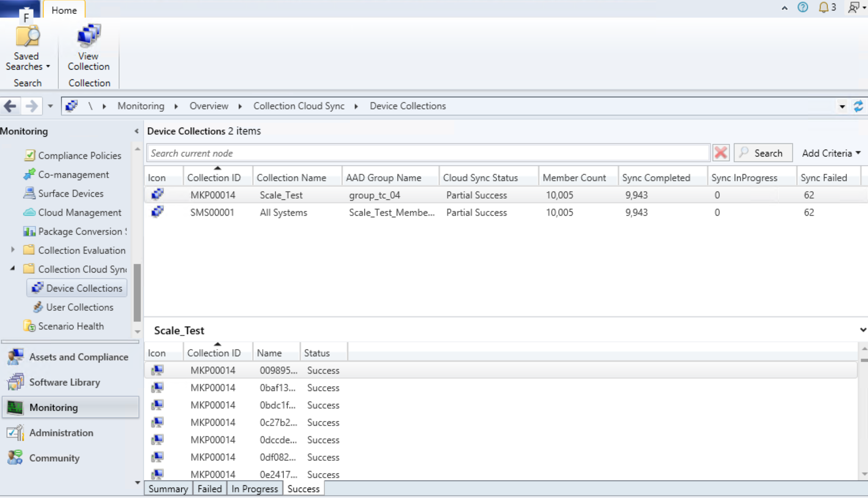Switch to the Summary tab
Image resolution: width=868 pixels, height=498 pixels.
168,489
